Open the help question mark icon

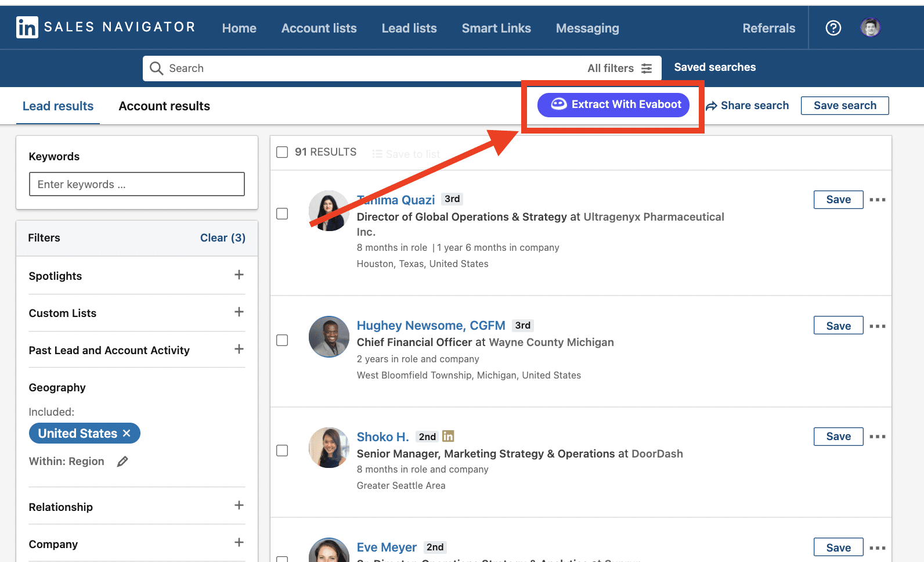(833, 27)
